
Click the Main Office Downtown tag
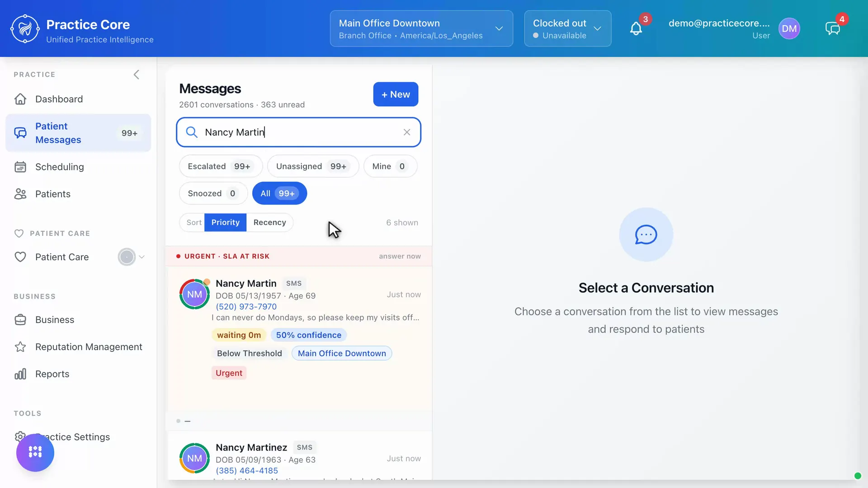[342, 353]
